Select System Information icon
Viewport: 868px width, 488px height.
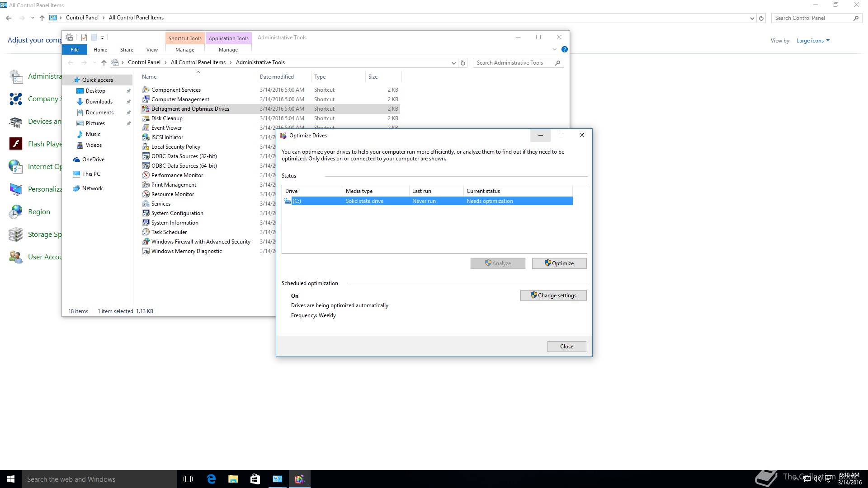(146, 223)
